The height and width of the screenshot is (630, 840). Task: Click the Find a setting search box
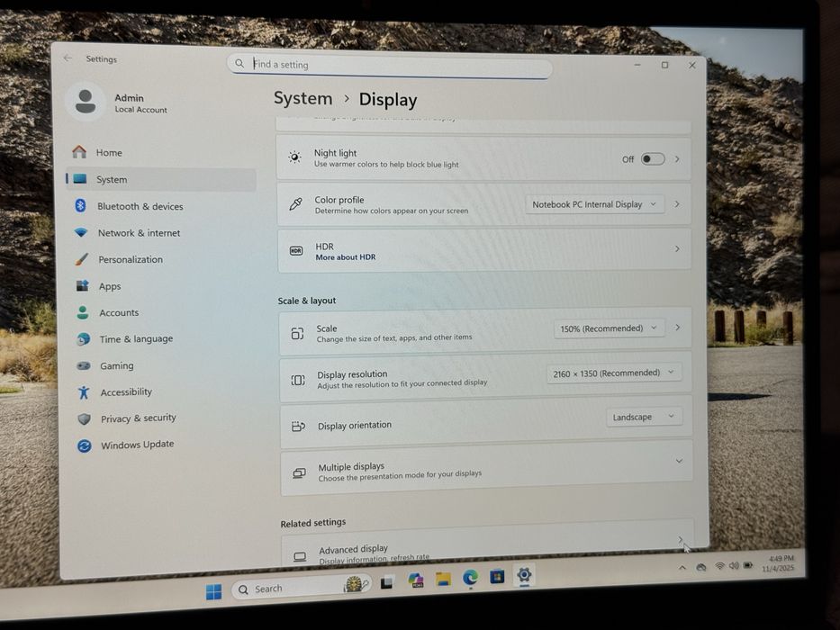(x=390, y=65)
